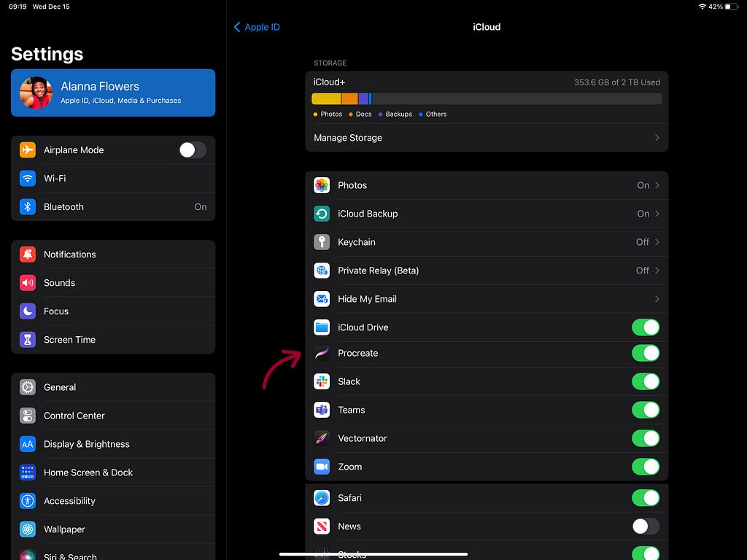
Task: Open Keychain disclosure chevron
Action: (657, 242)
